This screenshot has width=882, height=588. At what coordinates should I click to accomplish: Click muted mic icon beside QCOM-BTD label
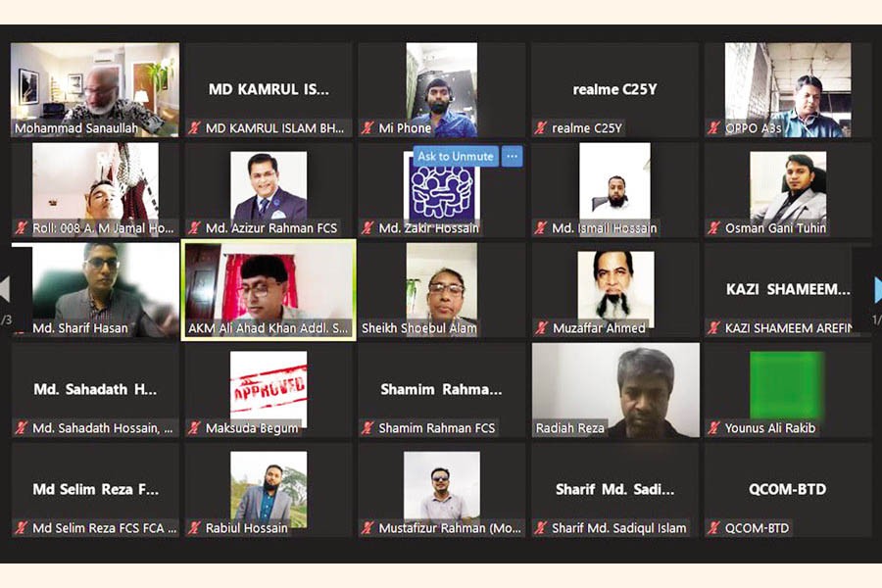(713, 528)
